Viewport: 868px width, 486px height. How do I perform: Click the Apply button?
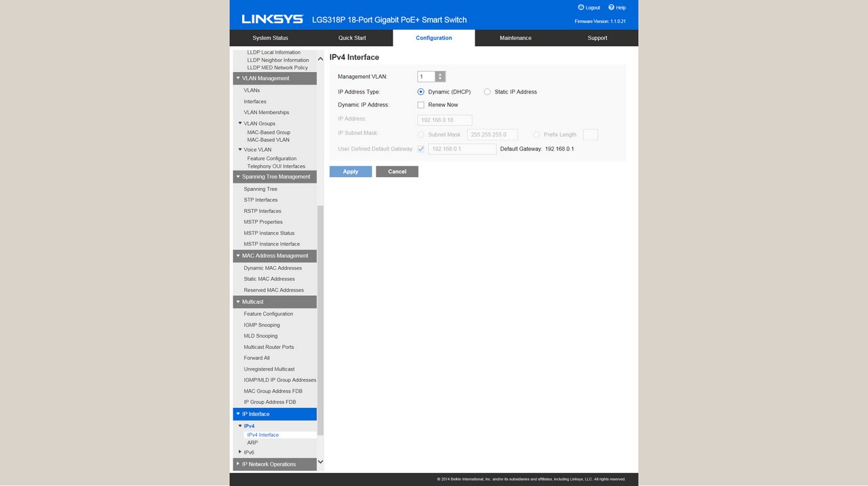351,172
